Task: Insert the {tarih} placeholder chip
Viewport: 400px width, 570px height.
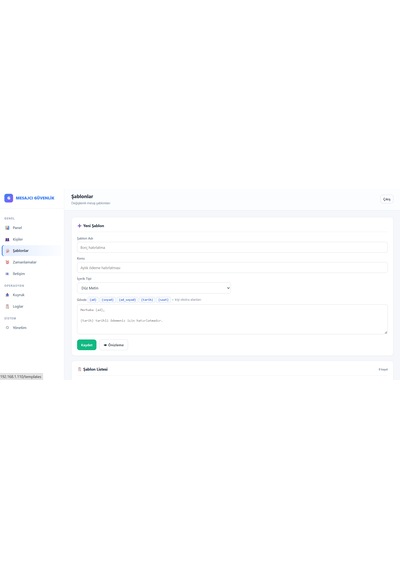Action: pos(147,300)
